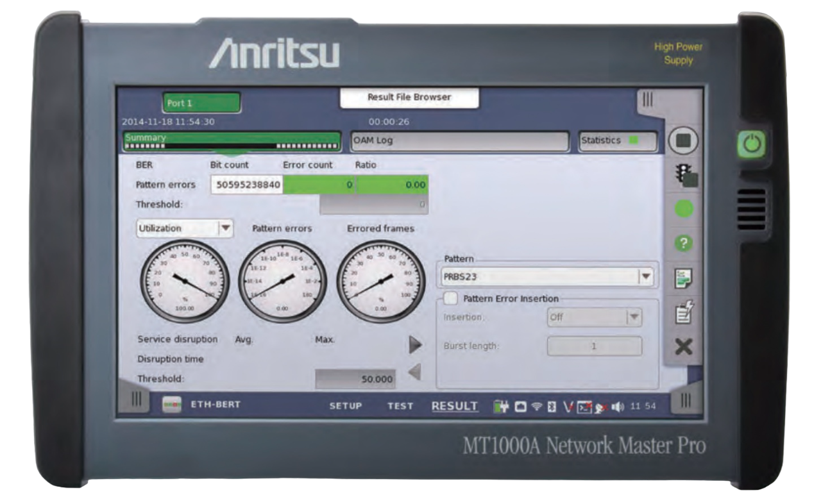Open the Result File Browser
Viewport: 821px width, 504px height.
[x=409, y=97]
